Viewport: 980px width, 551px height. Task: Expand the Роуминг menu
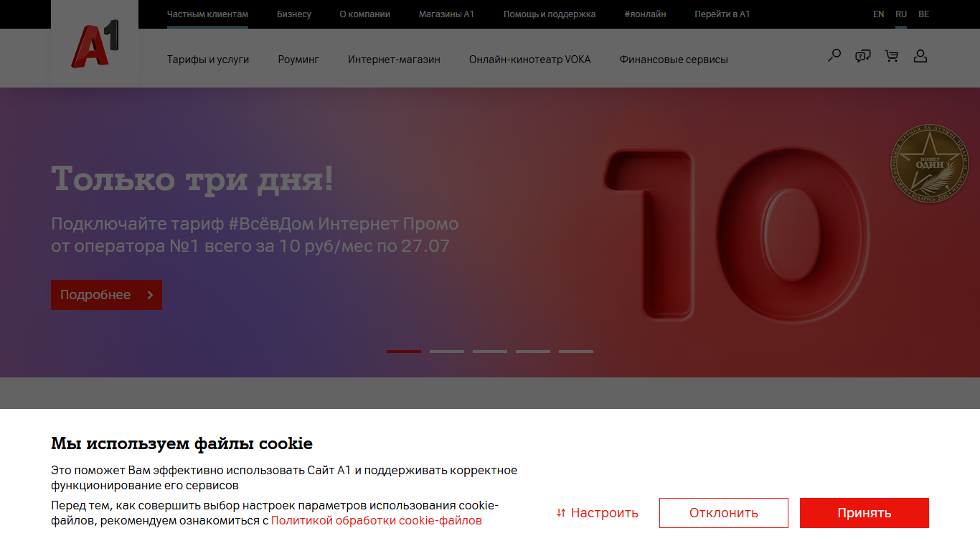click(298, 60)
